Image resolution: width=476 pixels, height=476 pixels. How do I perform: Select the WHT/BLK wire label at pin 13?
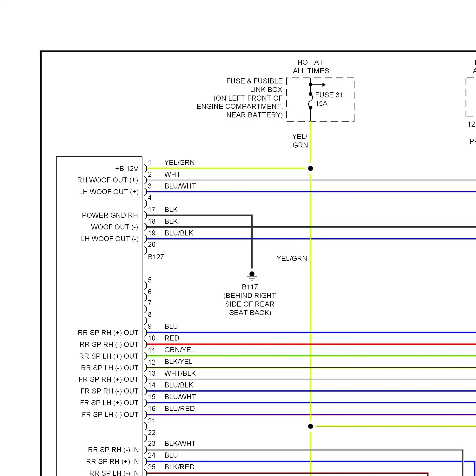pyautogui.click(x=180, y=374)
